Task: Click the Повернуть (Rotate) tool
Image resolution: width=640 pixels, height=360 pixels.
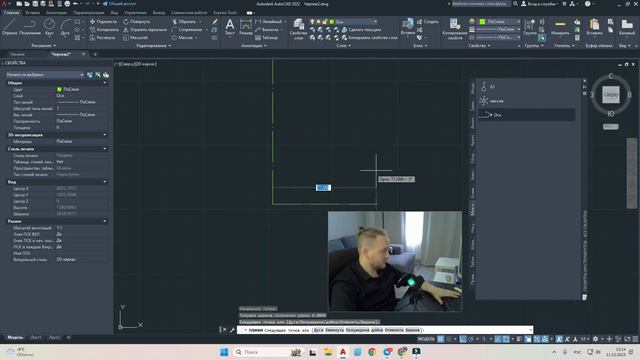Action: click(137, 22)
